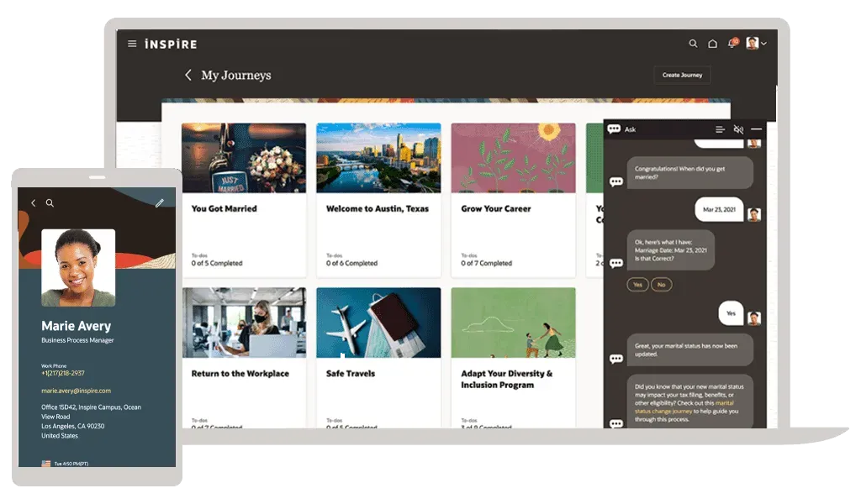Open the hamburger navigation menu
The width and height of the screenshot is (861, 504).
132,44
